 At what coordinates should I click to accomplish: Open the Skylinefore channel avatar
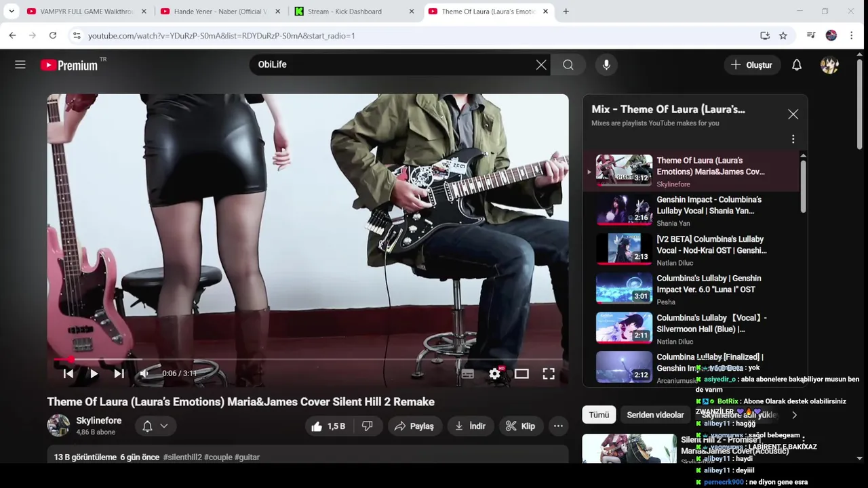tap(58, 426)
